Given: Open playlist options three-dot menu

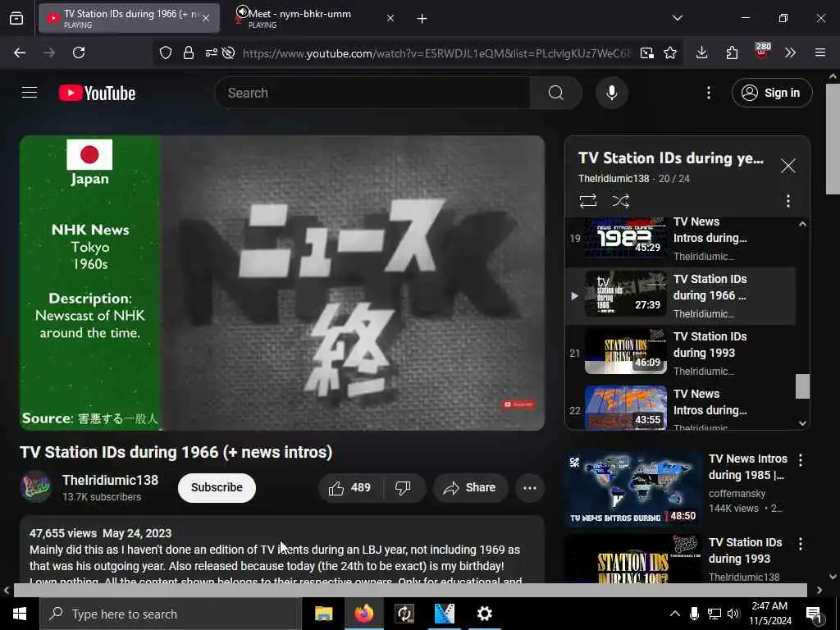Looking at the screenshot, I should click(788, 201).
